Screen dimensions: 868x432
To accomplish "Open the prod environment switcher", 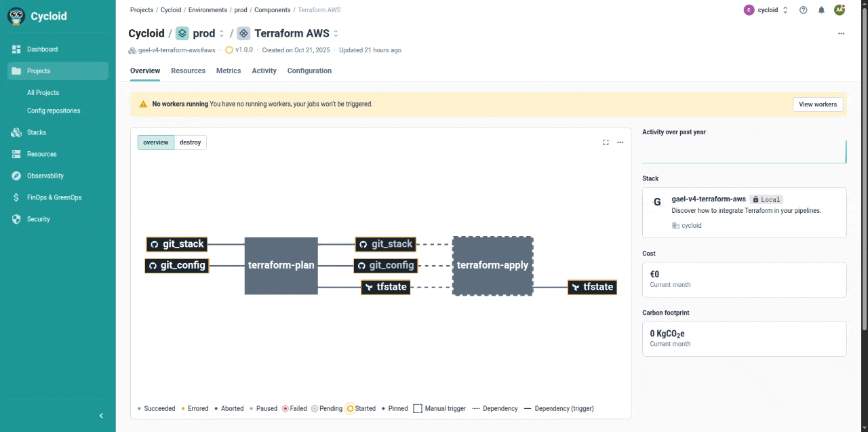I will tap(221, 34).
